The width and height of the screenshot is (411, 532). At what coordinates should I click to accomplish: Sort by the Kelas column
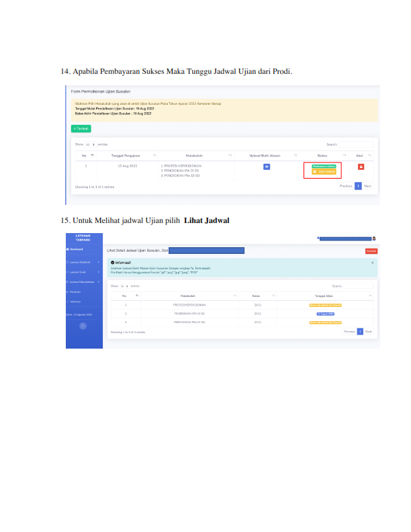[258, 296]
